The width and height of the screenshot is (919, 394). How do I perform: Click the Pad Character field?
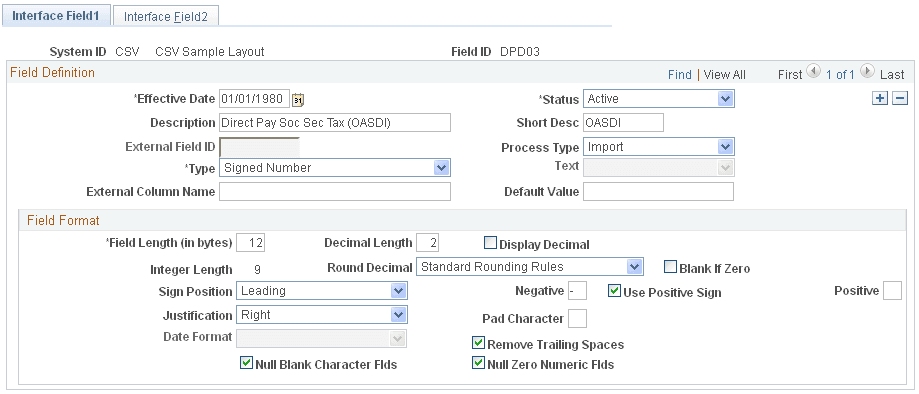(x=577, y=318)
